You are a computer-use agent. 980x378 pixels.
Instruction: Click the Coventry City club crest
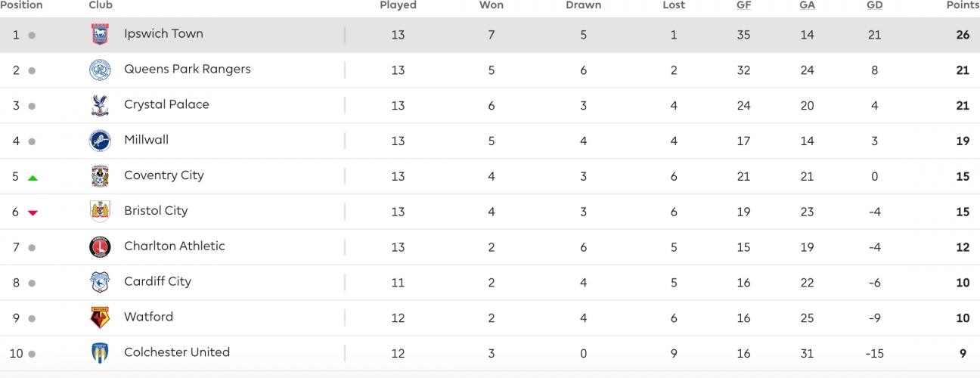[x=100, y=176]
